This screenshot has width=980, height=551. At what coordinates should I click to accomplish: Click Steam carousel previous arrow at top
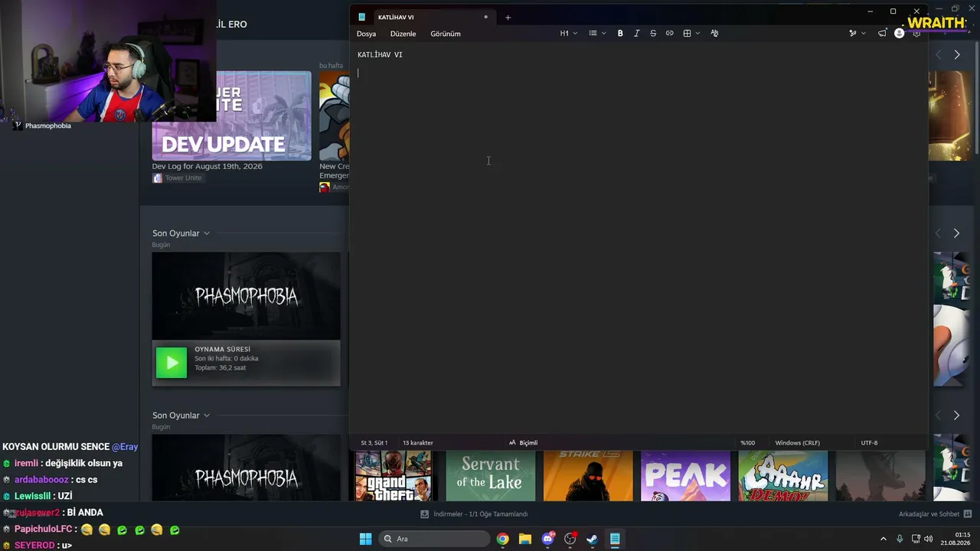click(939, 54)
